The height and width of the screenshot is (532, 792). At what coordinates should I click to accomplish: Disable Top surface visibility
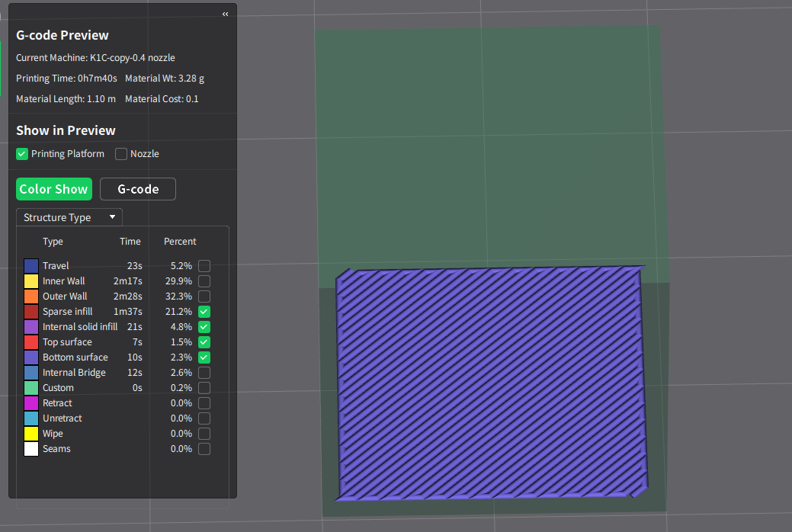point(204,342)
